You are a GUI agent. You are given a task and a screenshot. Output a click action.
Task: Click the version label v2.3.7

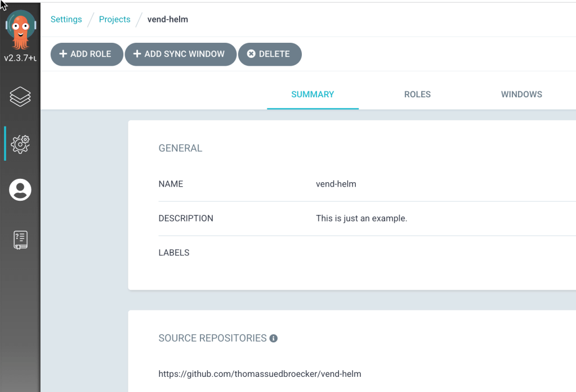point(20,58)
